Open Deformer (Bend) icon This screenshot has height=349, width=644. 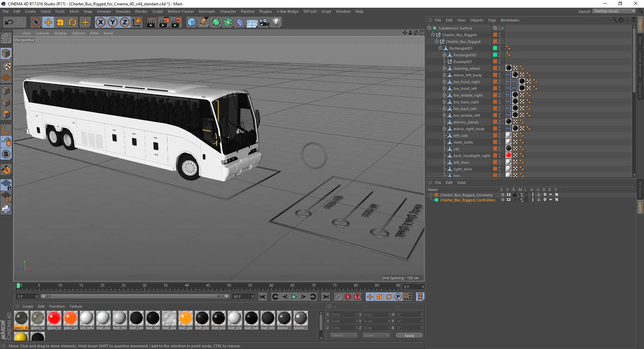240,22
